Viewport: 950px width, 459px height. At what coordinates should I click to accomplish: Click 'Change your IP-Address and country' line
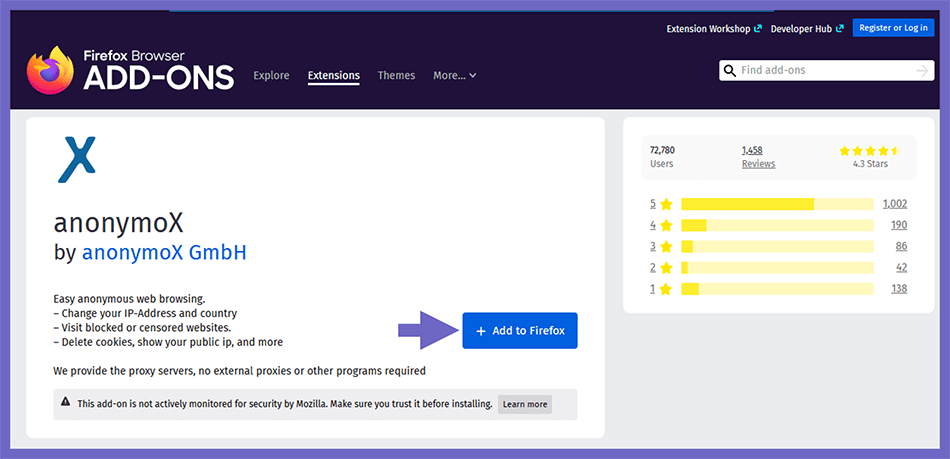click(x=145, y=314)
